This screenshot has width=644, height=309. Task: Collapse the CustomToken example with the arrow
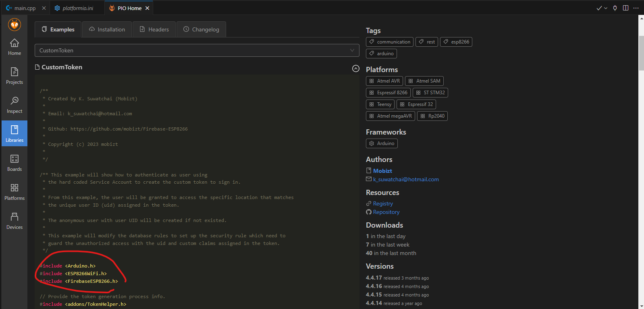point(355,68)
